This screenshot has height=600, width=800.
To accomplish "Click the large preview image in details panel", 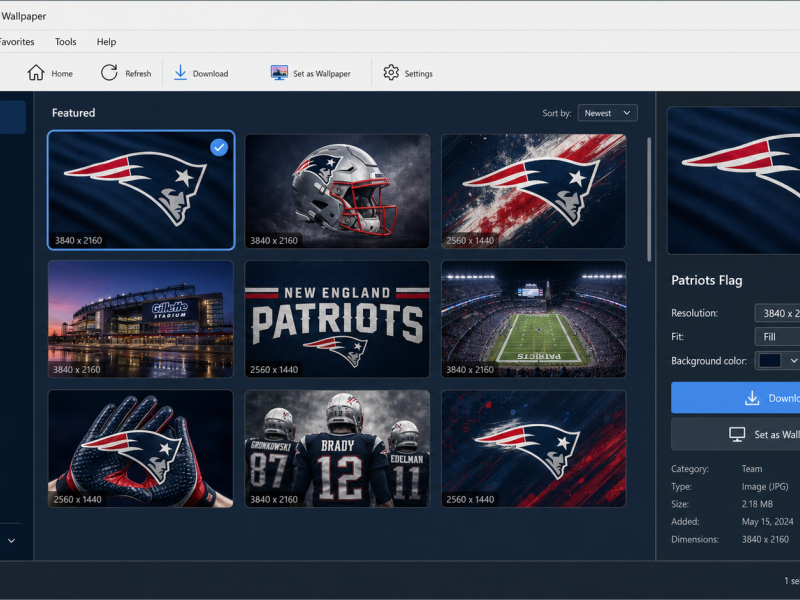I will [x=734, y=180].
